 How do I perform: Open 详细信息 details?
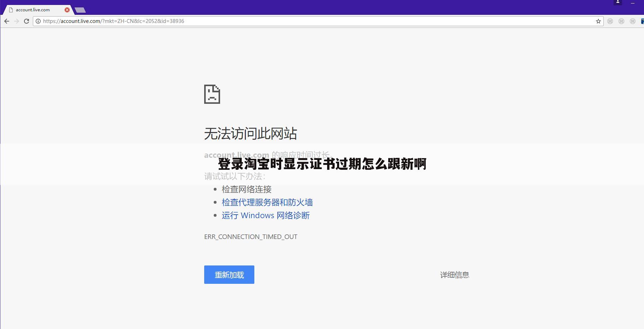455,275
